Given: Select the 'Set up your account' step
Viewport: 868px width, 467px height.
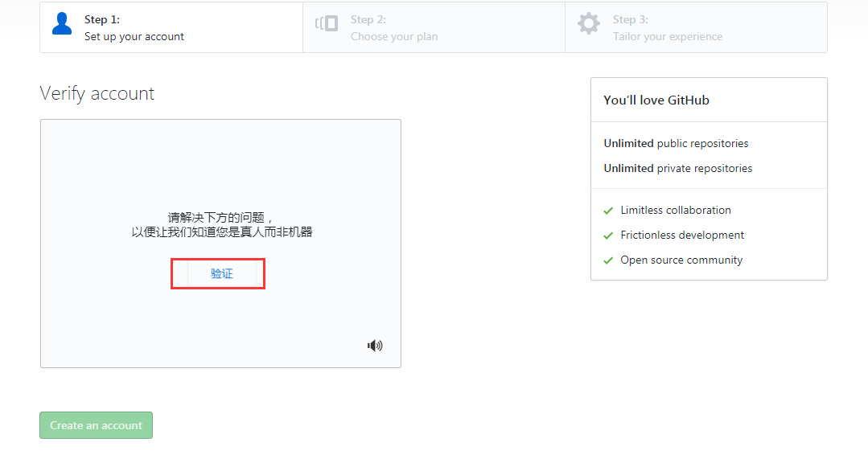Looking at the screenshot, I should pyautogui.click(x=134, y=36).
